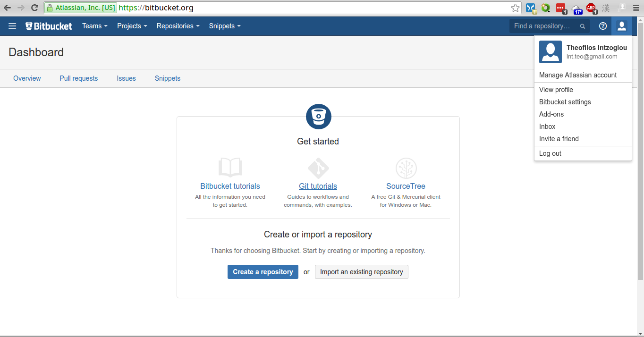Select Invite a friend

583,139
